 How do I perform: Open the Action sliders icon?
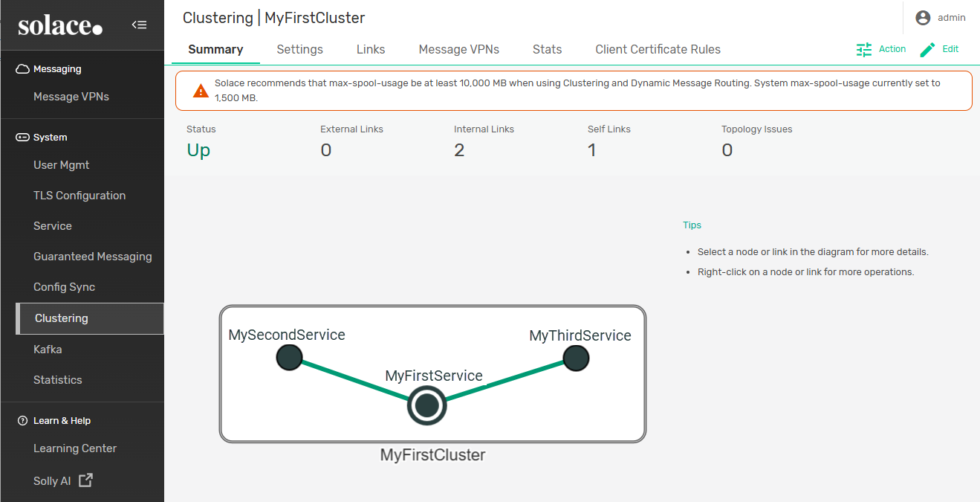click(x=864, y=50)
